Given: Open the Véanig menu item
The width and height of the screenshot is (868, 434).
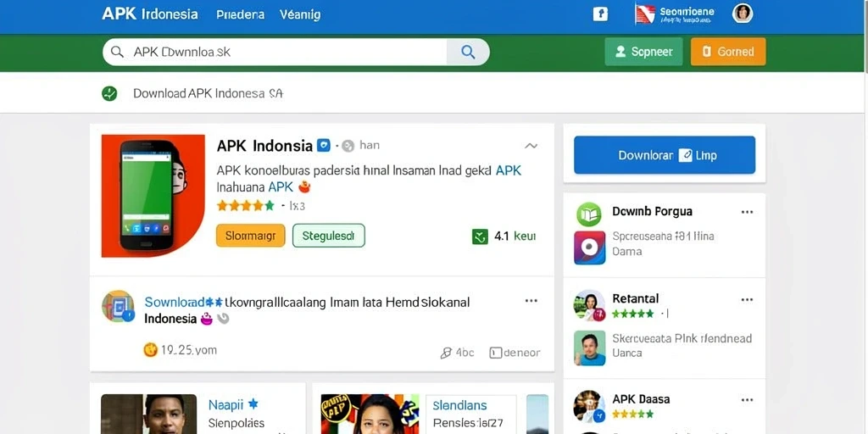Looking at the screenshot, I should click(300, 14).
